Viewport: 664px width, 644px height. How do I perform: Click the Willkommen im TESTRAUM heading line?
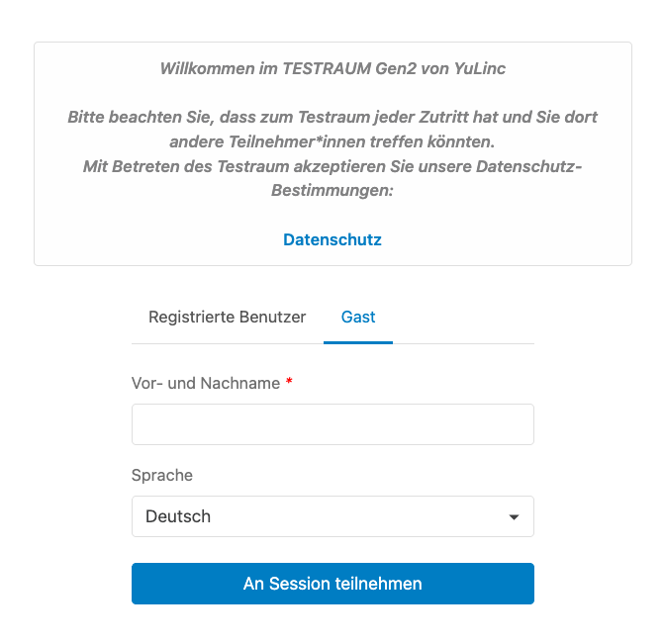[332, 69]
